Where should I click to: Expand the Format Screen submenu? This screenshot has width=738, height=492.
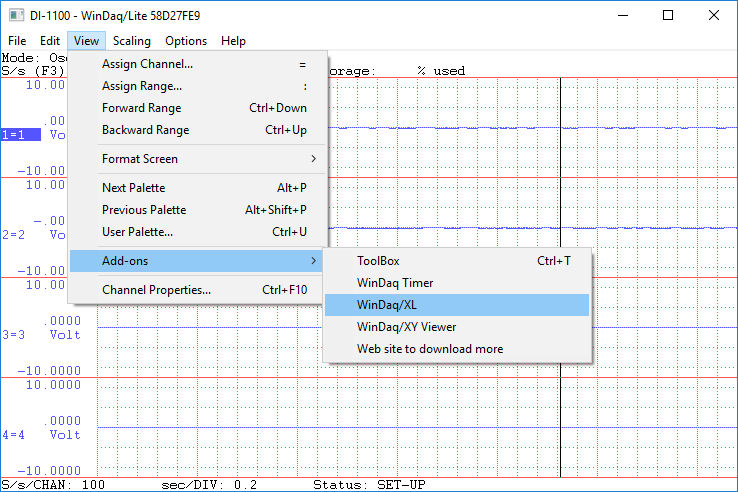click(x=198, y=159)
